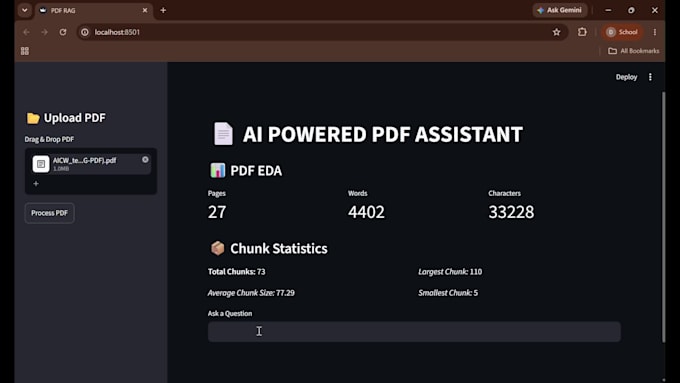Click the Upload PDF folder icon

click(x=33, y=118)
